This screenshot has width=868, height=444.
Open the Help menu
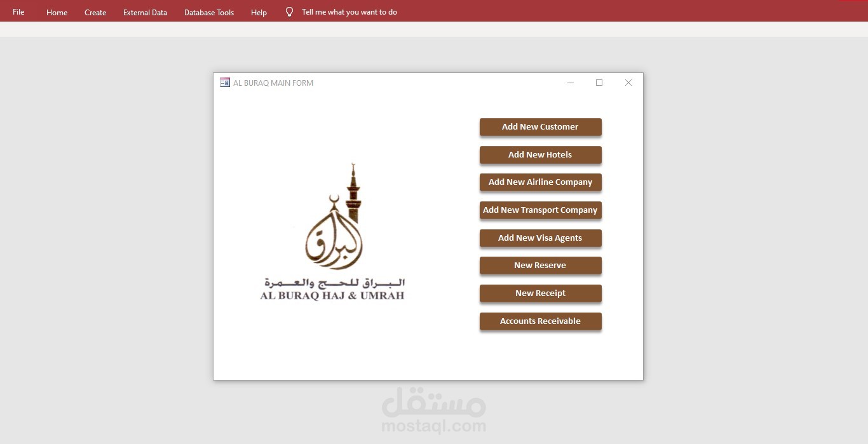259,12
